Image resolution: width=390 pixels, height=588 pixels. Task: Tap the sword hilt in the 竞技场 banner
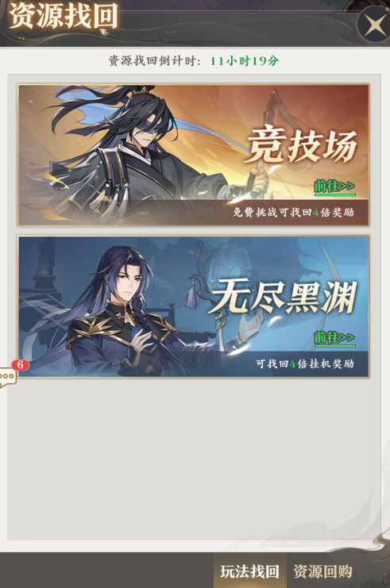[259, 180]
